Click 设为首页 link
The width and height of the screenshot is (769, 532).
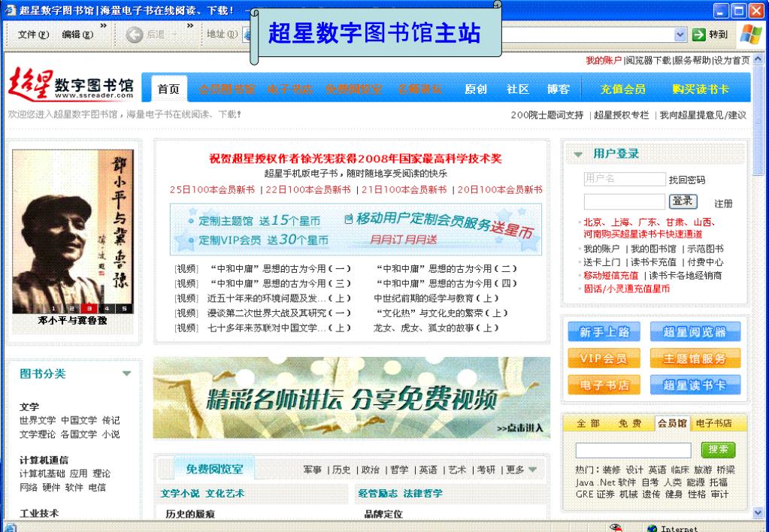pyautogui.click(x=732, y=60)
